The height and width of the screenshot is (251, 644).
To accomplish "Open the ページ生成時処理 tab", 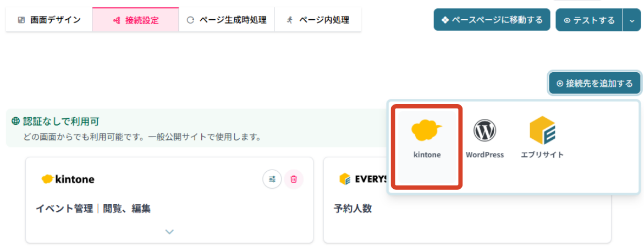I will tap(227, 20).
